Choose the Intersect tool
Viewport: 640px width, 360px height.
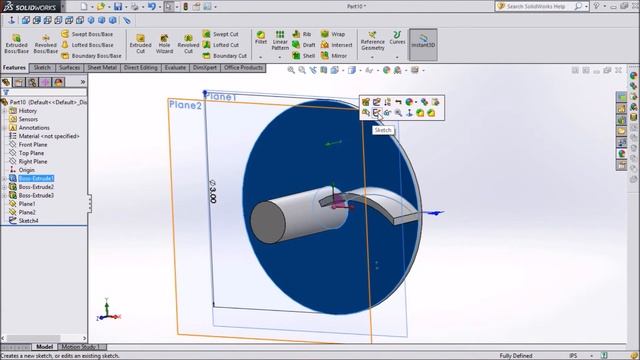[336, 45]
